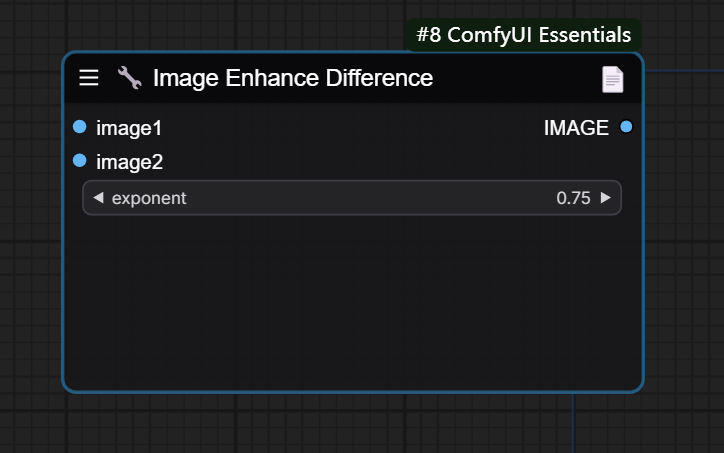Click the image1 input label

(129, 128)
